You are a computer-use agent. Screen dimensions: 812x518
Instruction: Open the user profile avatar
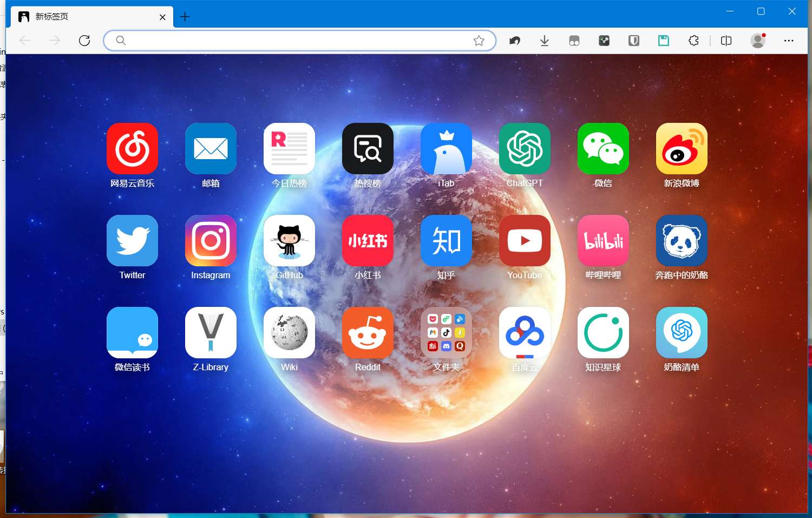[758, 41]
